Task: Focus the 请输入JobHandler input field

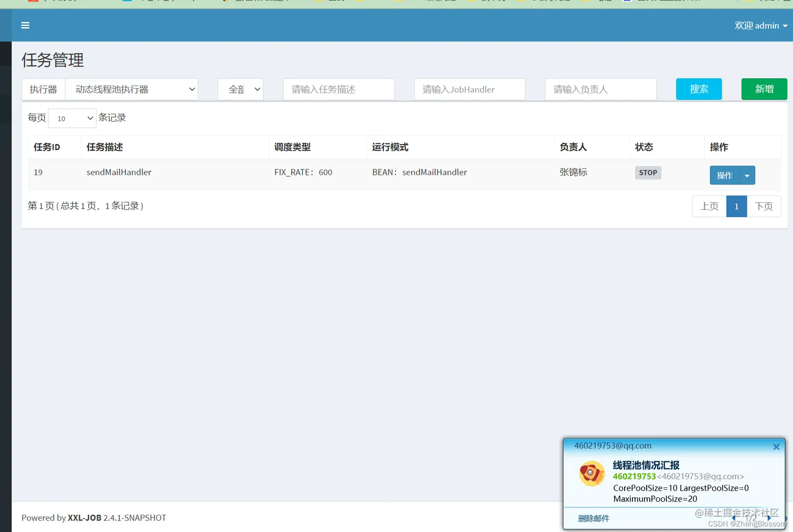Action: (x=469, y=89)
